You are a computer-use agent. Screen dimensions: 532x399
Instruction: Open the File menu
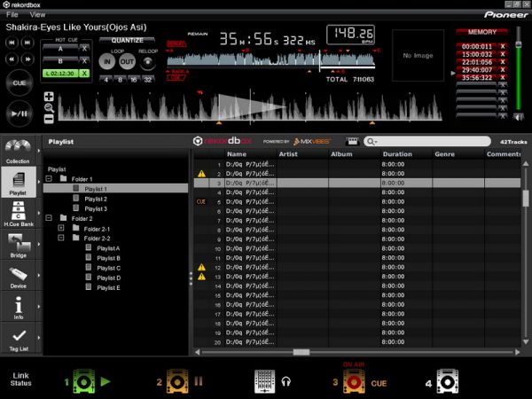(x=12, y=14)
